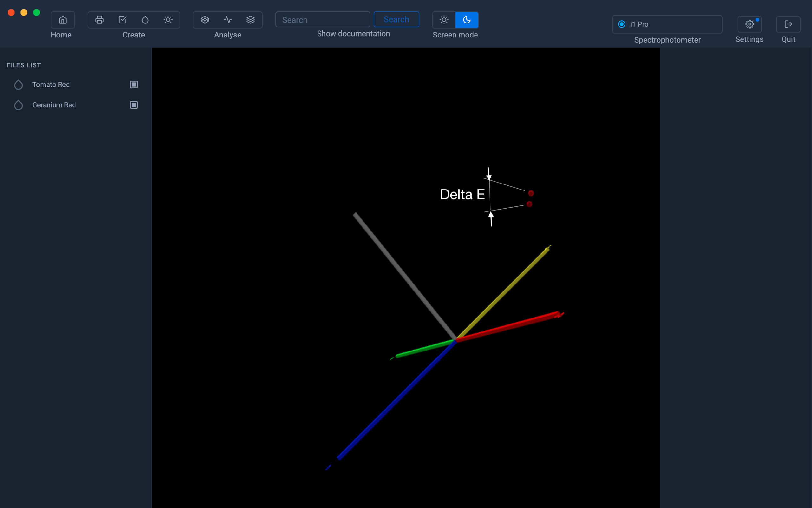This screenshot has height=508, width=812.
Task: Switch to light screen mode
Action: pyautogui.click(x=444, y=20)
